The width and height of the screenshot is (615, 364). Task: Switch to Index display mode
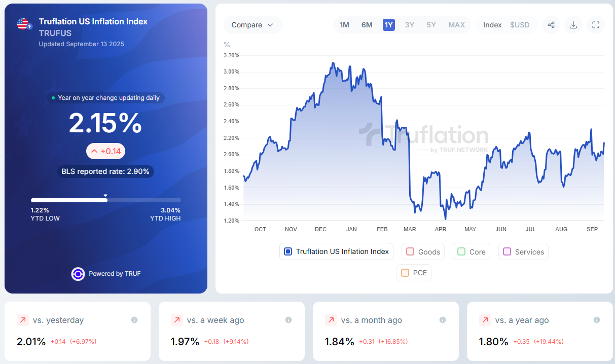(x=492, y=25)
